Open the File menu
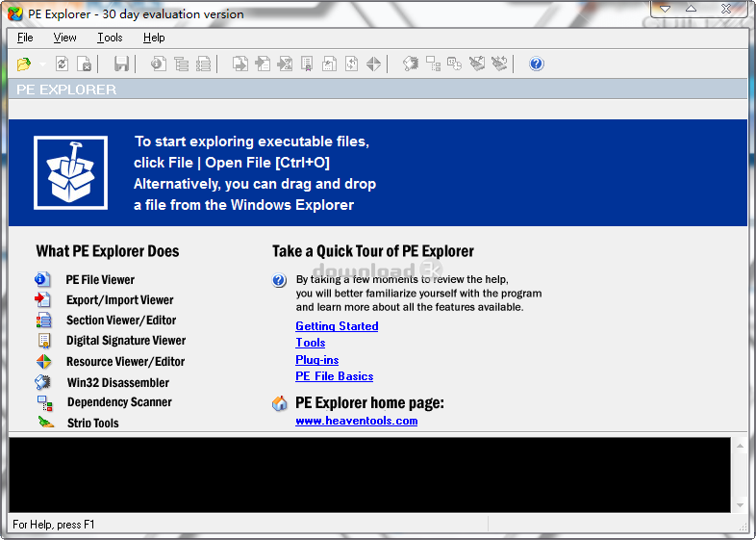The width and height of the screenshot is (756, 540). tap(25, 38)
